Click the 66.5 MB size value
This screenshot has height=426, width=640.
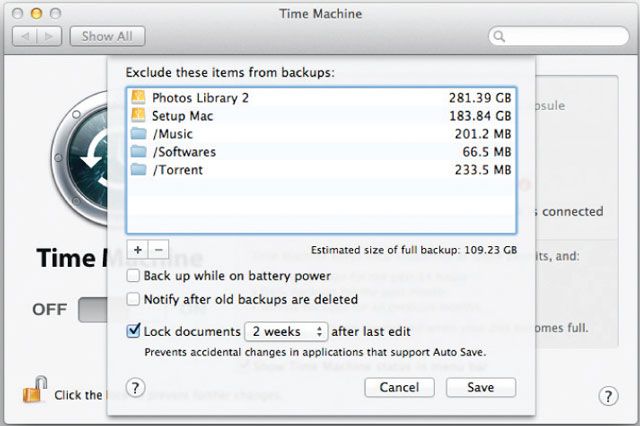point(487,152)
